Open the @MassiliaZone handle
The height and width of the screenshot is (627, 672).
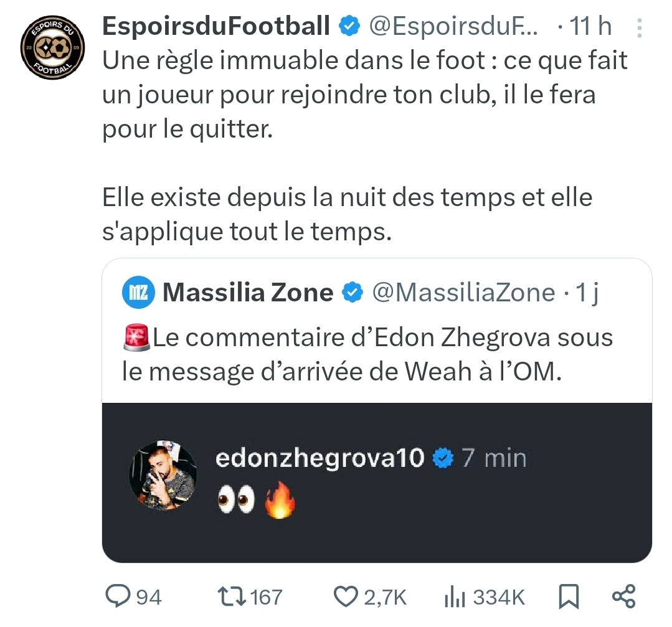click(463, 292)
